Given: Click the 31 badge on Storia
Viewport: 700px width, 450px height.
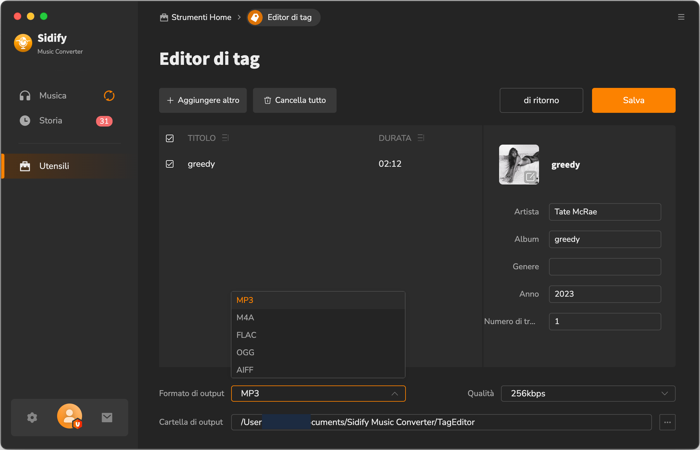Looking at the screenshot, I should pos(104,121).
